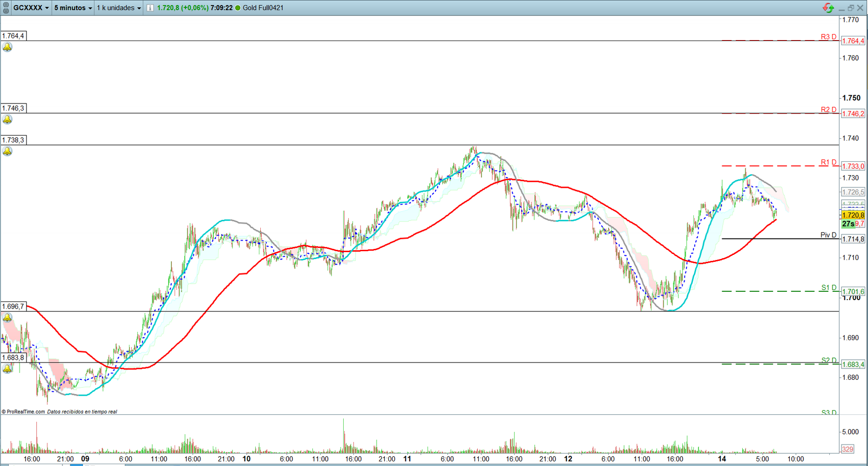Open the 1 k unidades dropdown
The width and height of the screenshot is (868, 466).
pyautogui.click(x=119, y=8)
